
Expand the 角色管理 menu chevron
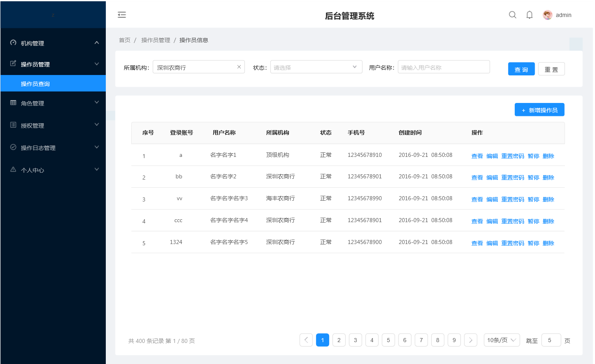pos(96,102)
